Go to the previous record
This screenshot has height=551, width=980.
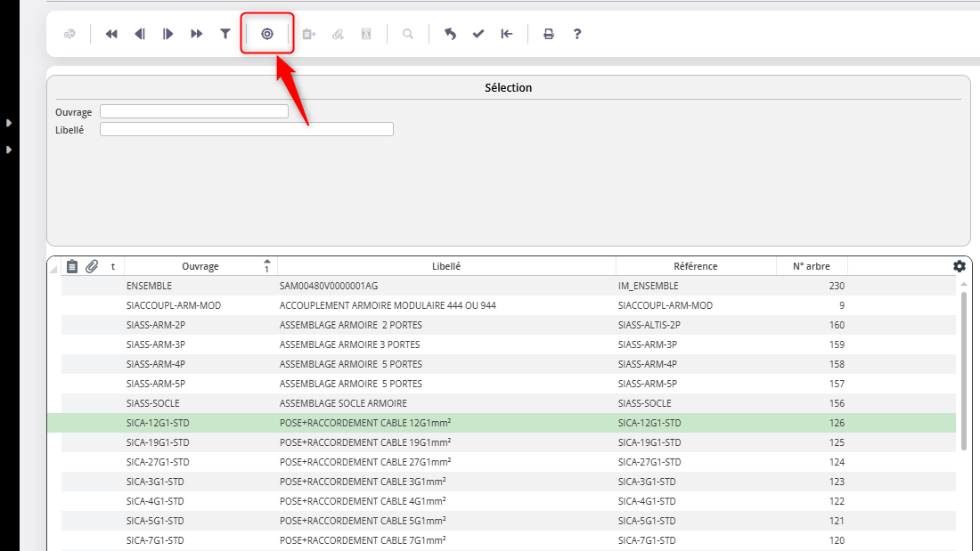(x=140, y=34)
